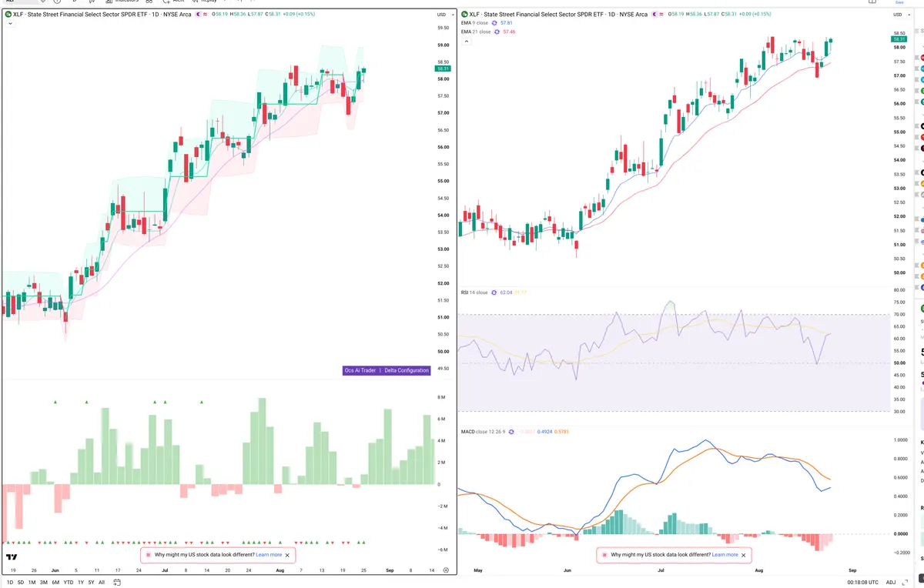The width and height of the screenshot is (924, 588).
Task: Dismiss the left chart data notice
Action: [288, 554]
